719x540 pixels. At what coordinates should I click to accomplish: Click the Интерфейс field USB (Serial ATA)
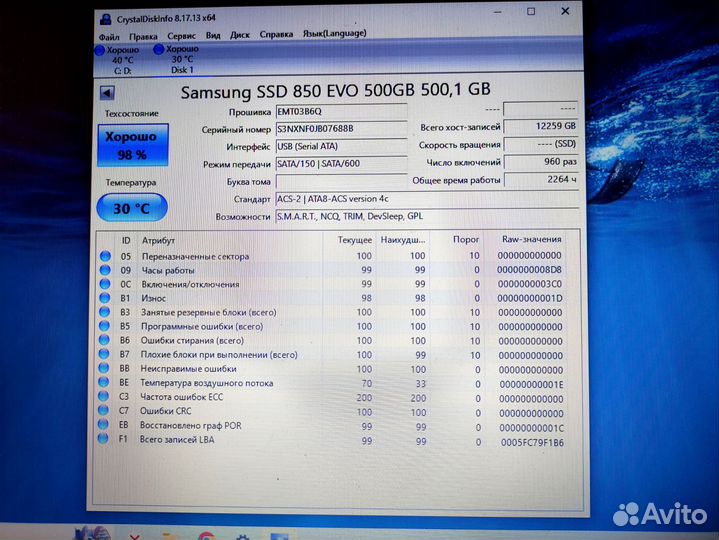341,146
